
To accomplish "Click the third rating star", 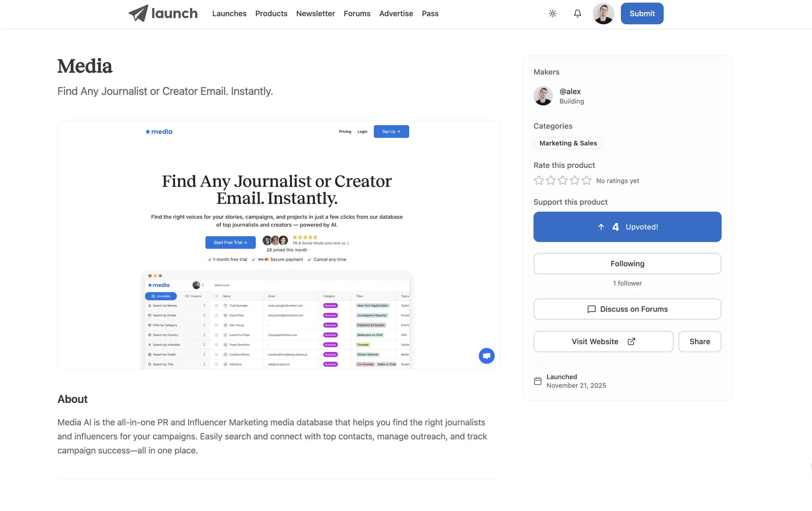I will coord(563,181).
